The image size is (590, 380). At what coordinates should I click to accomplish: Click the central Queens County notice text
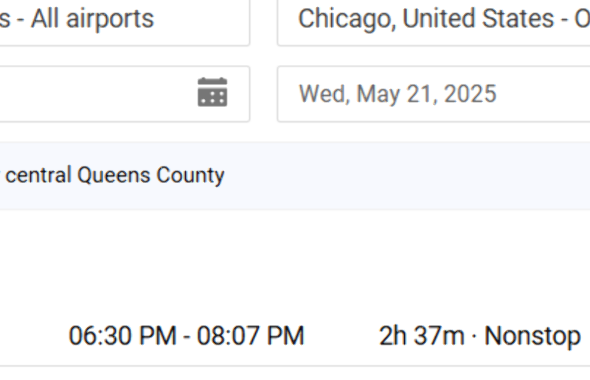114,175
